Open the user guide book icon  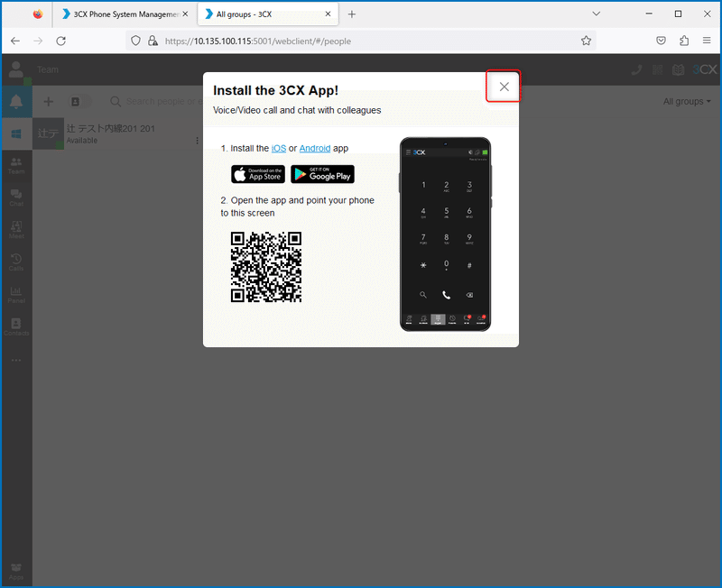pos(678,70)
